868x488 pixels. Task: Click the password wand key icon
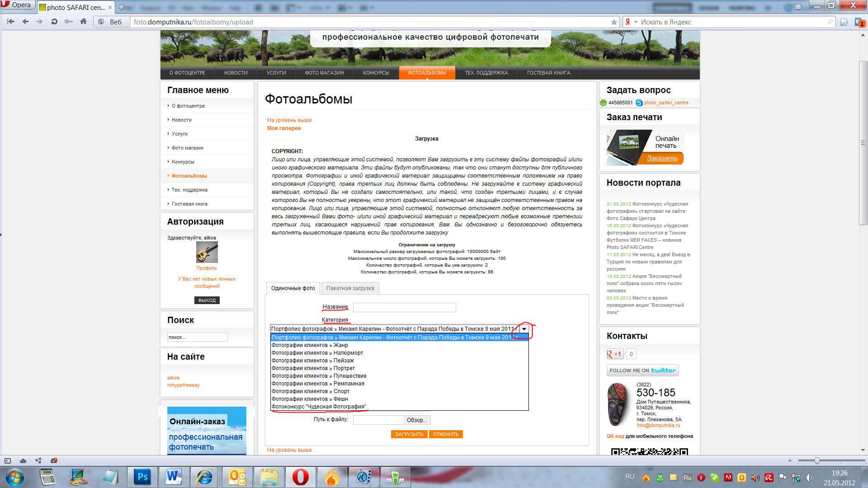(69, 22)
